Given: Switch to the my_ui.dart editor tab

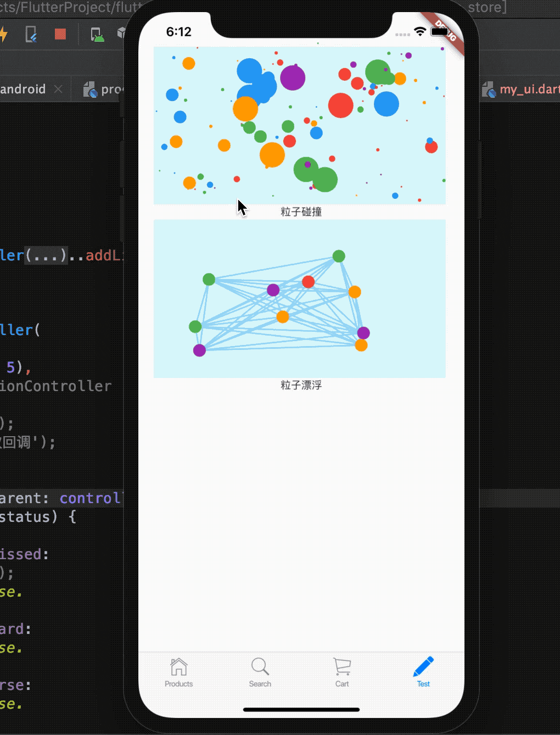Looking at the screenshot, I should (x=529, y=89).
